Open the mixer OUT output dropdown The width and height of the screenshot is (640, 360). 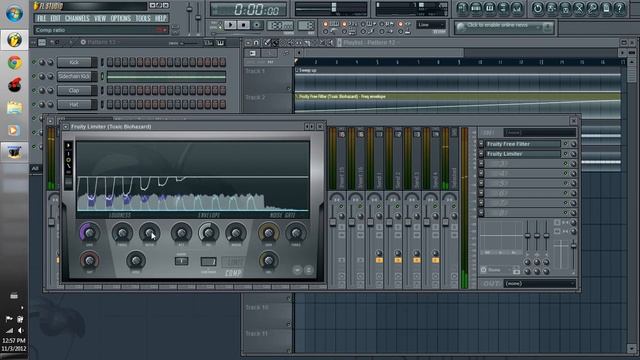point(540,284)
